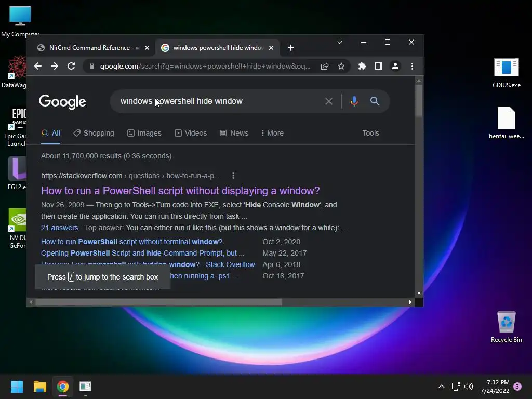The image size is (532, 399).
Task: Select the Epic Games Launcher shortcut
Action: click(x=14, y=127)
